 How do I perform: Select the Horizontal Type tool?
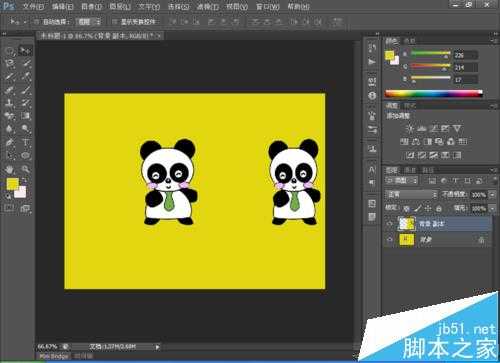[25, 143]
